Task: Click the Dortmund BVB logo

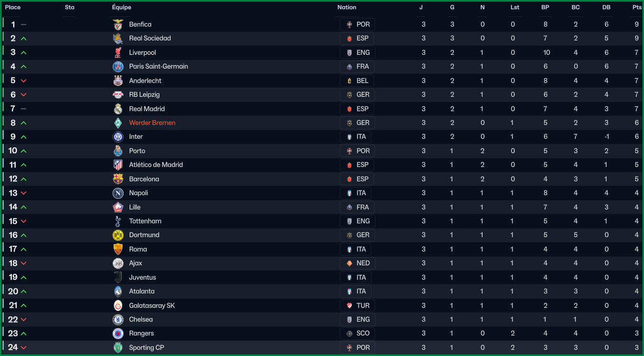Action: pos(118,235)
